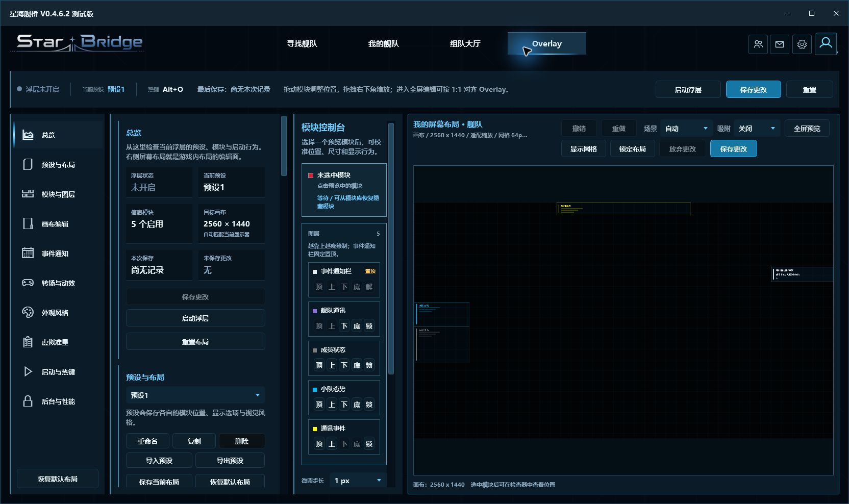This screenshot has width=849, height=504.
Task: Switch to the 寻找舰队 tab
Action: 302,44
